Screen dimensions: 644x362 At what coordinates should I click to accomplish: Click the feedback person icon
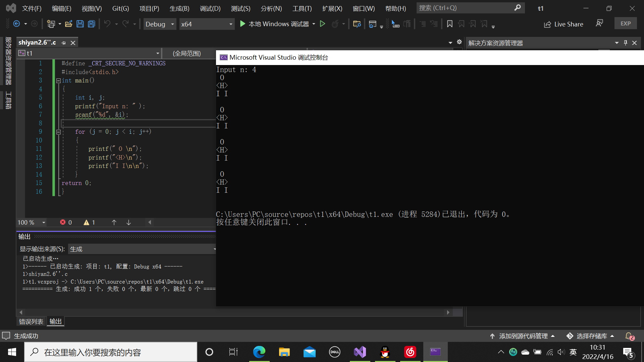(x=599, y=23)
